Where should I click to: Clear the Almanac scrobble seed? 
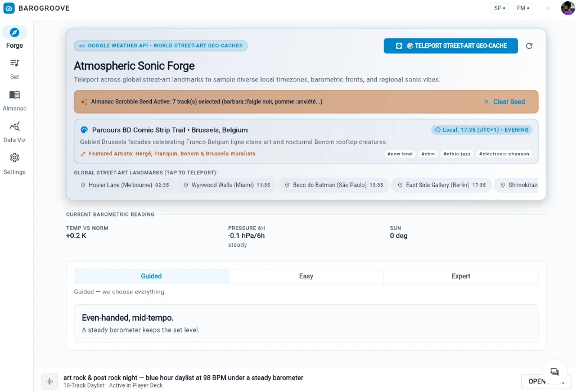(x=505, y=102)
